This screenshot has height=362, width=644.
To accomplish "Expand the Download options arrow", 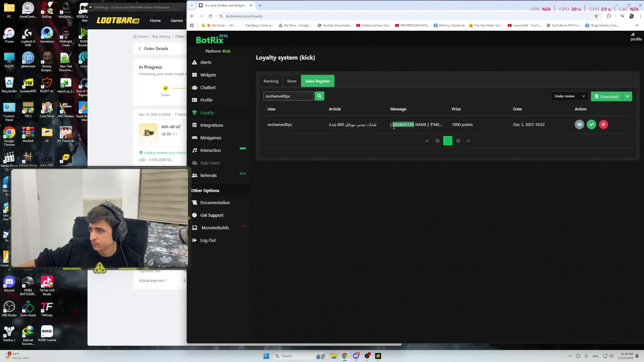I will 627,97.
